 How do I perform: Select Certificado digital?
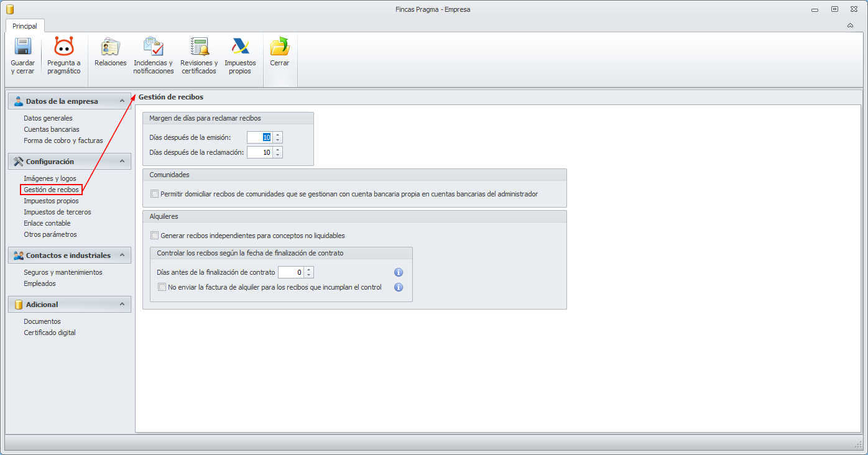[x=50, y=333]
